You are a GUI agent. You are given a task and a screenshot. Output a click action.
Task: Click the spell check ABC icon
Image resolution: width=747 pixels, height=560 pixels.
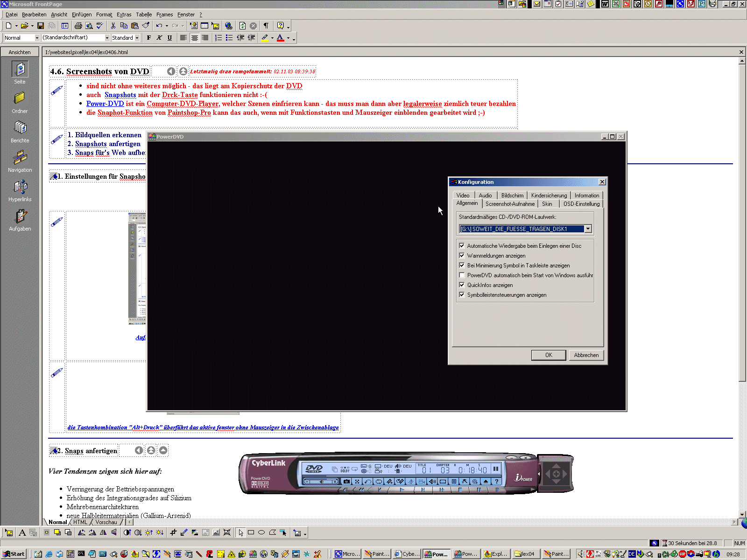(99, 26)
